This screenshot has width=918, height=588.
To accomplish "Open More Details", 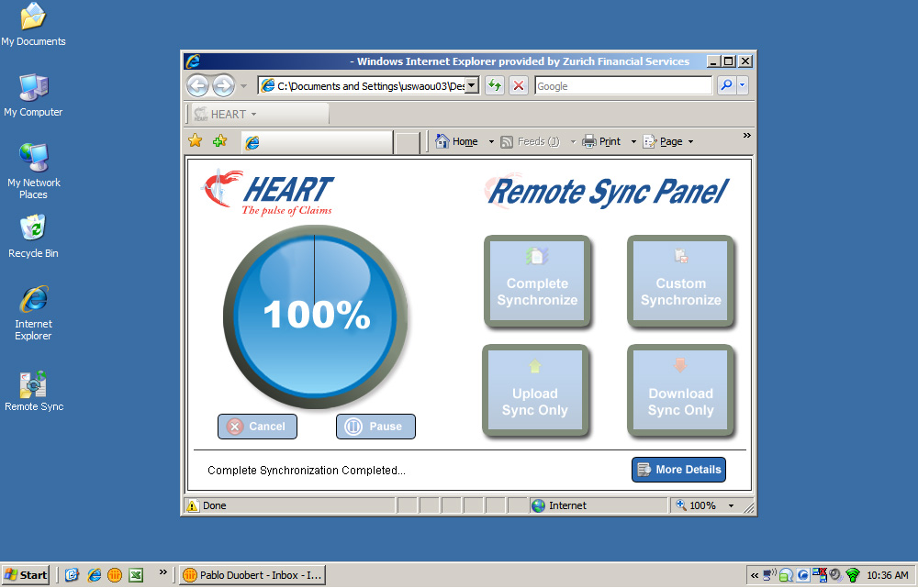I will click(x=678, y=470).
